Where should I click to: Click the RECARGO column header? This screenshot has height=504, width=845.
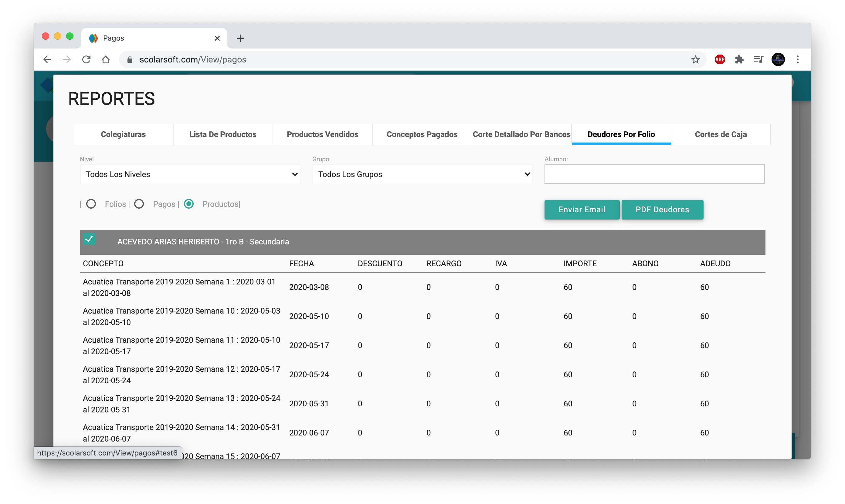443,264
